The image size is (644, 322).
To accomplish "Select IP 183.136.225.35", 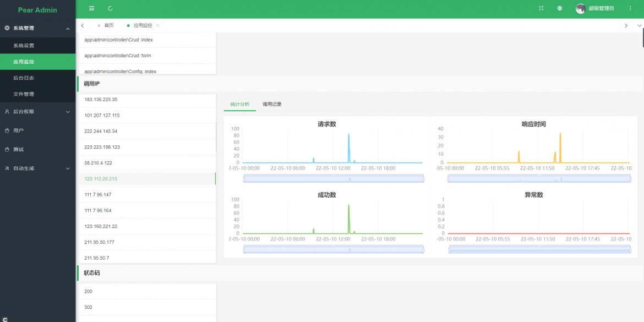I will click(147, 100).
